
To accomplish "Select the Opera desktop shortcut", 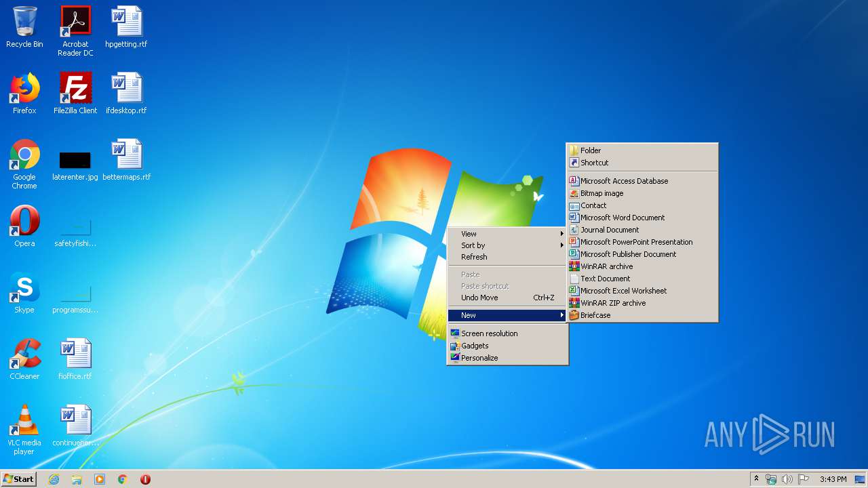I will click(24, 226).
